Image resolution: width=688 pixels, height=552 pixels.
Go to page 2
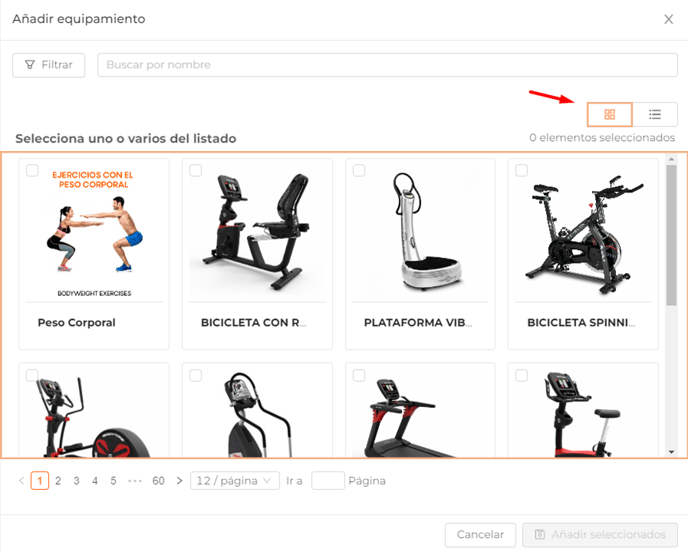pyautogui.click(x=58, y=480)
